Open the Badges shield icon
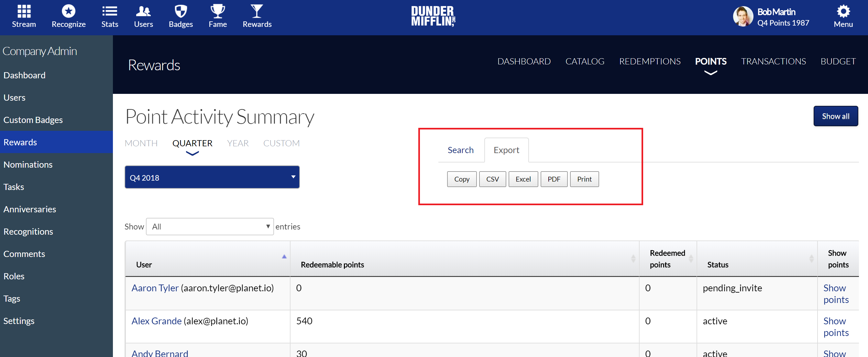 [181, 11]
